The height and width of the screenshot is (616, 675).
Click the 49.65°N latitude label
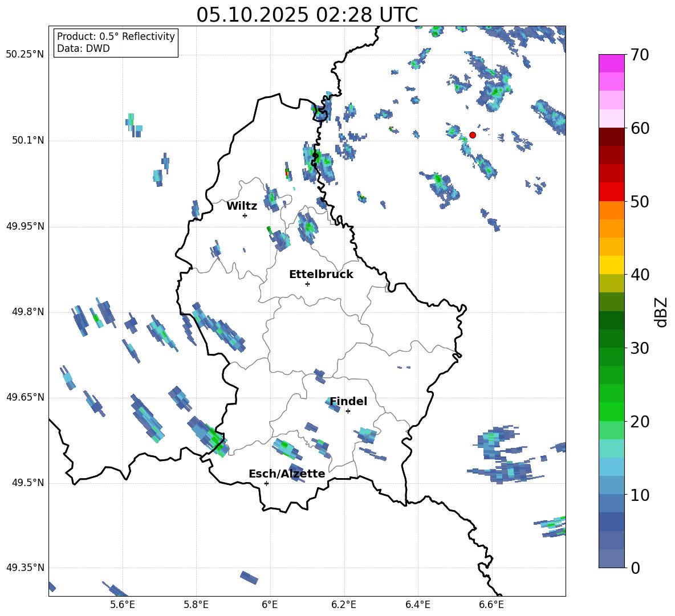[25, 397]
